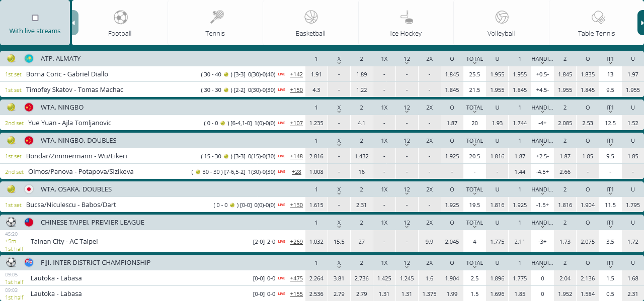The height and width of the screenshot is (301, 644).
Task: Select odds 2.816 for Bondar/Zimmermann
Action: (316, 156)
